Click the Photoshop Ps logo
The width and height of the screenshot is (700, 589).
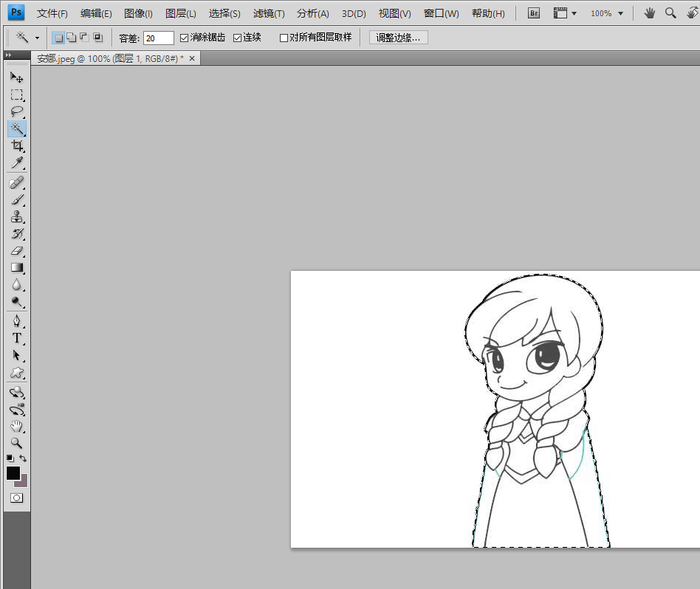(16, 13)
